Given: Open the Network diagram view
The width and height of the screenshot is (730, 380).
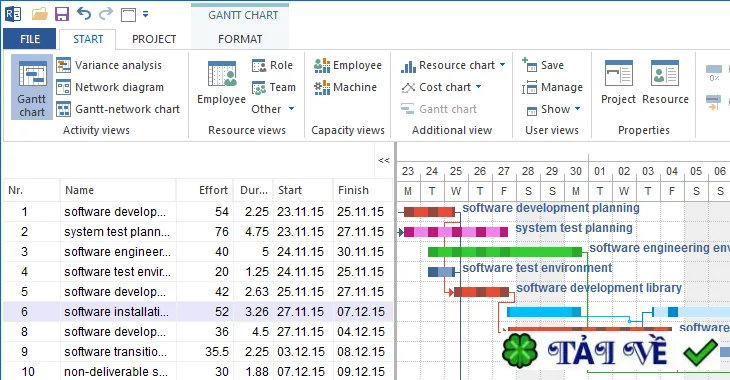Looking at the screenshot, I should click(110, 87).
